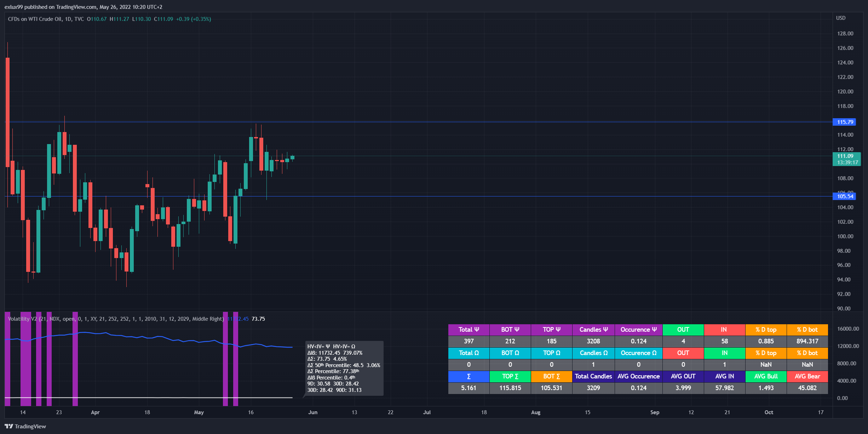Viewport: 868px width, 434px height.
Task: Click the value 212 in the table
Action: (510, 341)
